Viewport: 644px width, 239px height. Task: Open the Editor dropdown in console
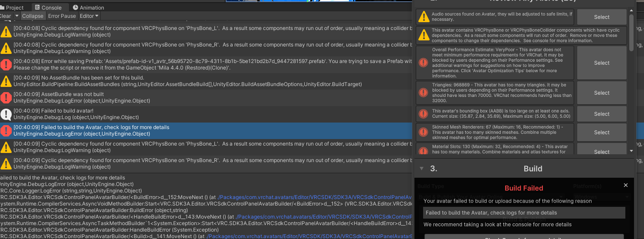tap(89, 16)
